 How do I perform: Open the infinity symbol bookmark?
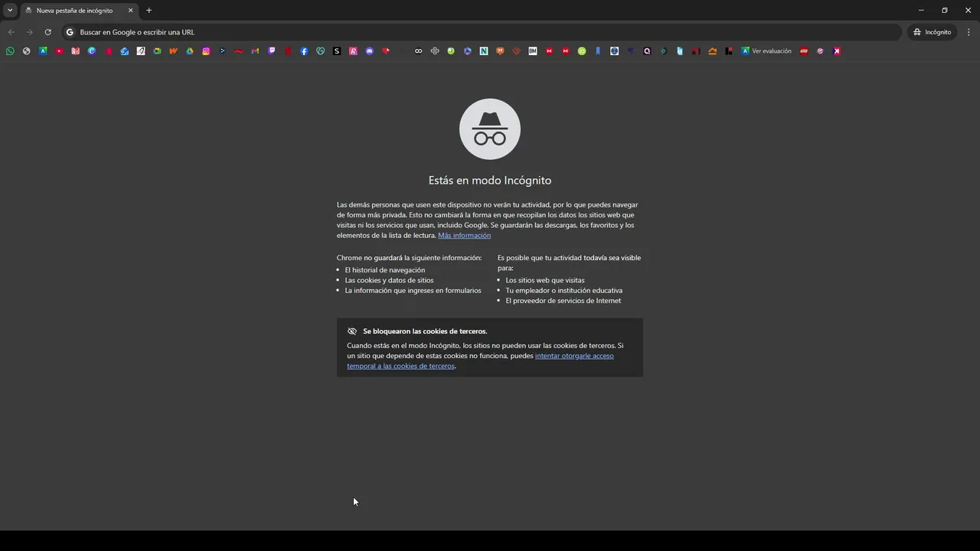click(x=419, y=51)
